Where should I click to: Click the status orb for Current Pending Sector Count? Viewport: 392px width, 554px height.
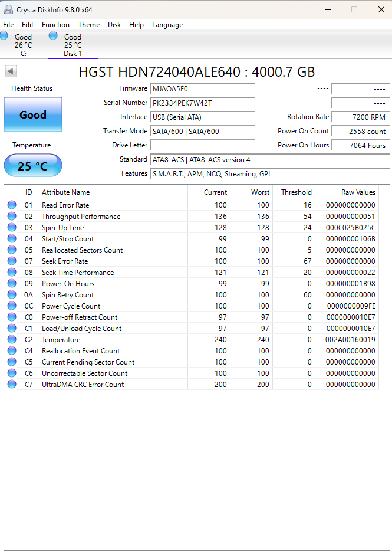12,362
